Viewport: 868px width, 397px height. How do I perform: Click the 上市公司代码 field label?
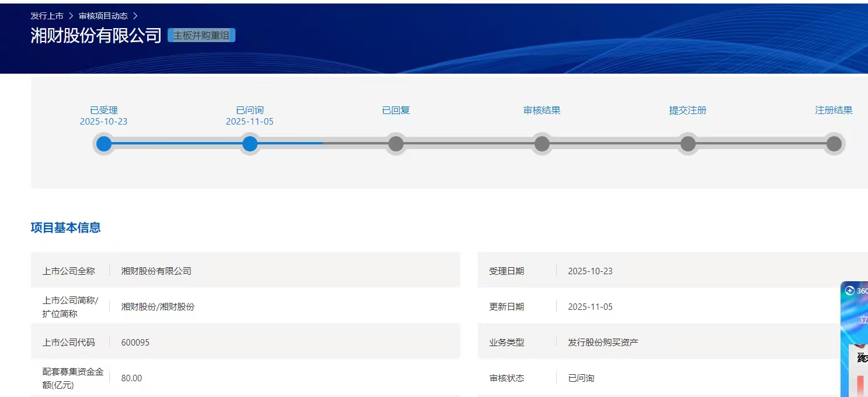(68, 343)
